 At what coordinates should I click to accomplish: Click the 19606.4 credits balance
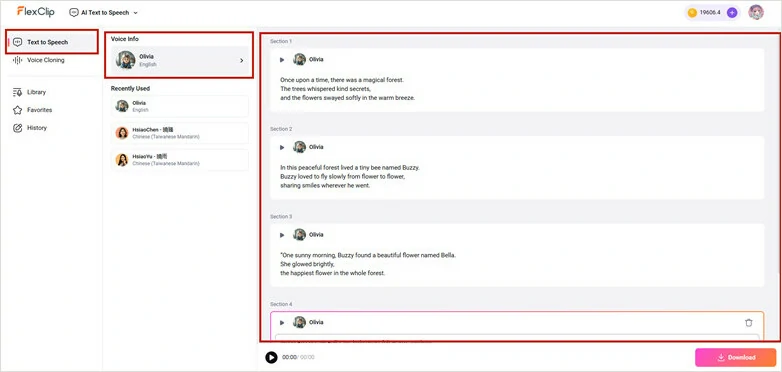pos(710,12)
